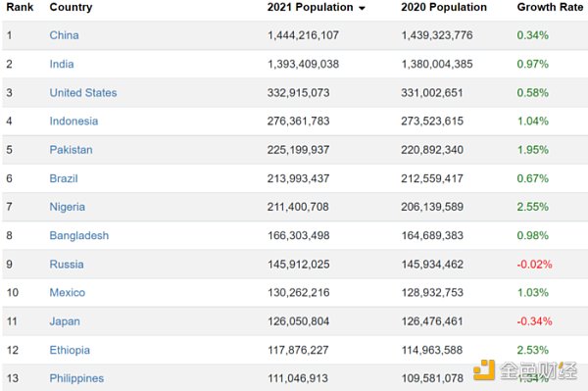Screen dimensions: 588x391
Task: Sort by the Rank column header
Action: [20, 7]
